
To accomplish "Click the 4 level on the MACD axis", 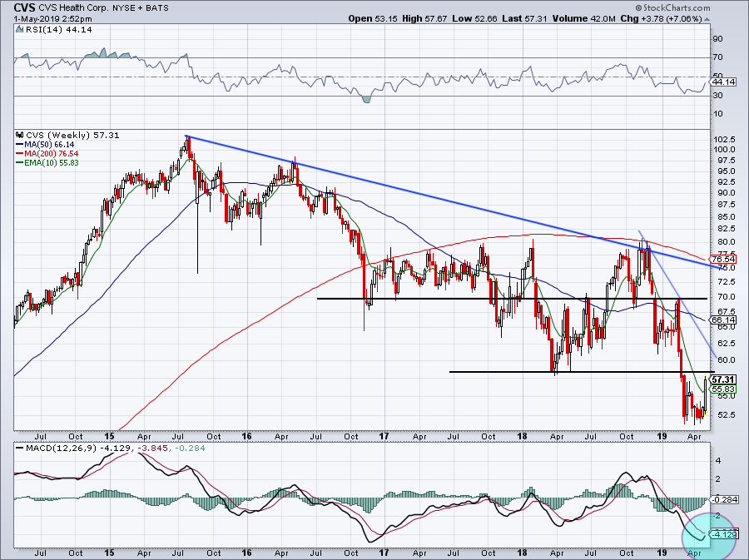I will click(719, 461).
